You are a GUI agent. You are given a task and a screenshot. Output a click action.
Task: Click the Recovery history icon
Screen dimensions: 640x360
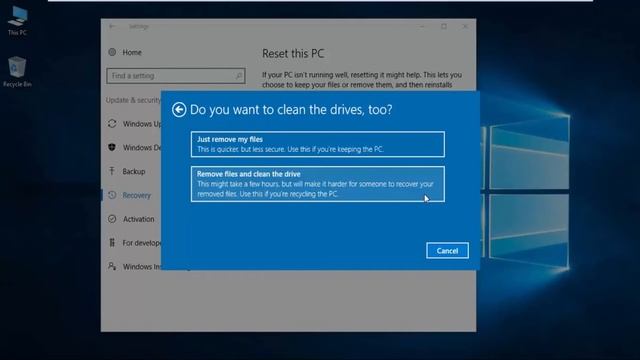(x=112, y=195)
